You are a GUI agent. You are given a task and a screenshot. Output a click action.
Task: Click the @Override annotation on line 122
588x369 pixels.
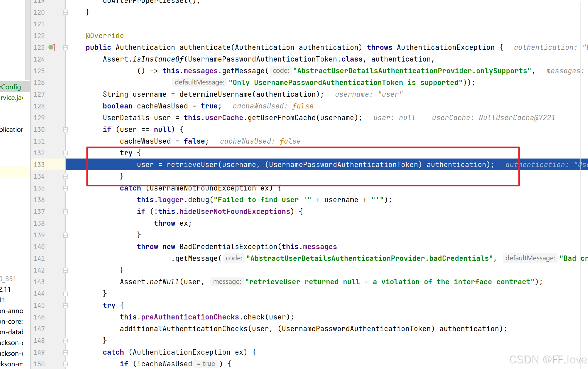(x=105, y=36)
